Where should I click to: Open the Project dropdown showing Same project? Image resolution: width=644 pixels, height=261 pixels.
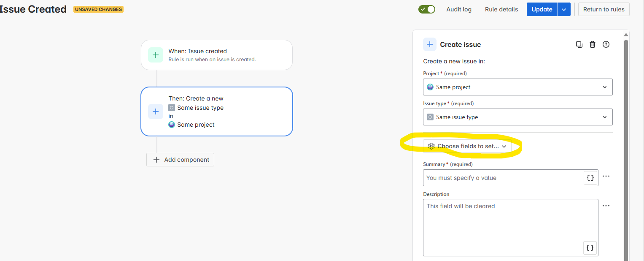(517, 87)
